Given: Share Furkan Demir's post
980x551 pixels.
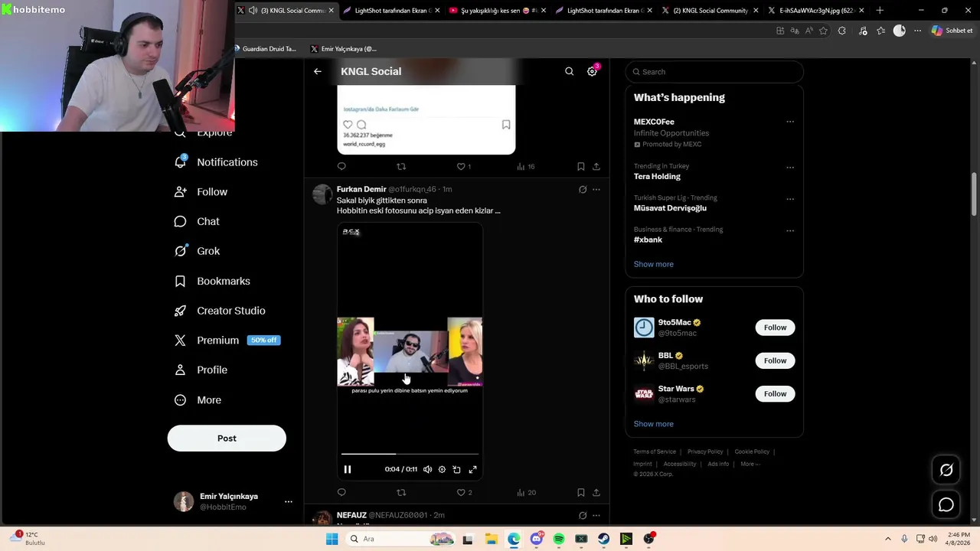Looking at the screenshot, I should click(x=596, y=493).
